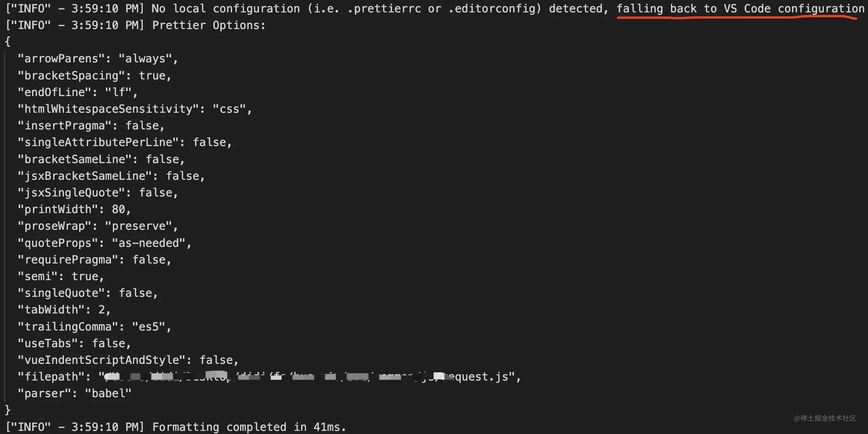Click the opening curly brace of Prettier Options

click(x=8, y=42)
